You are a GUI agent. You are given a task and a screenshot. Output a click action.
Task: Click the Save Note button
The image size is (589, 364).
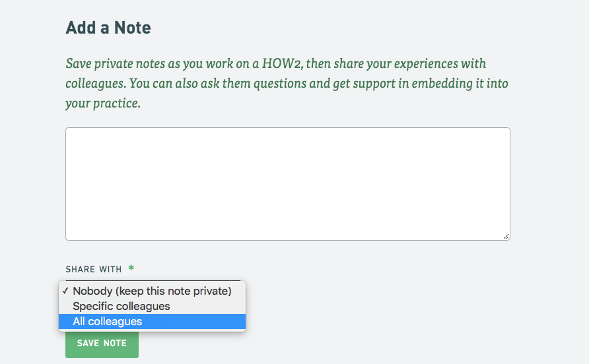click(102, 344)
